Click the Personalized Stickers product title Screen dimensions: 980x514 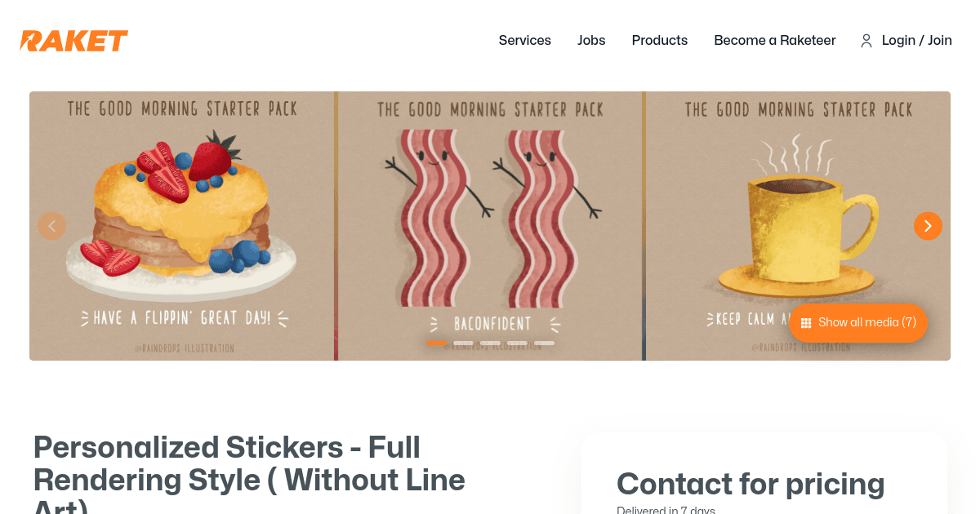(245, 465)
